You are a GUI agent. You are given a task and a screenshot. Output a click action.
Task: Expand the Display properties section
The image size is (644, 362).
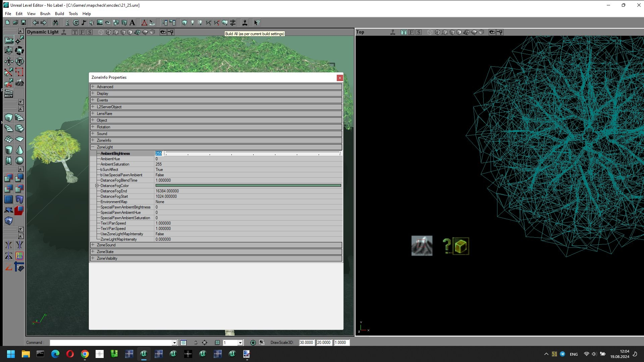(93, 93)
